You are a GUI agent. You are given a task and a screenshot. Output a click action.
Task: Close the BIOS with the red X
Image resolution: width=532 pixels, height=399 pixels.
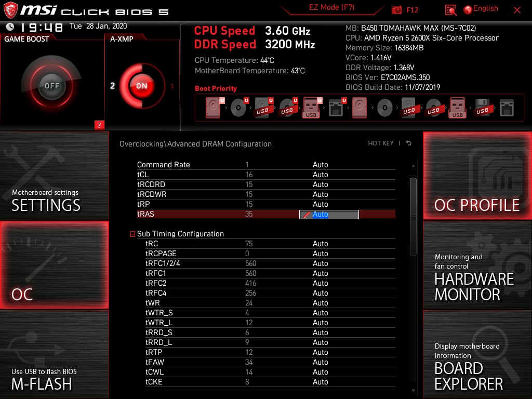[x=517, y=10]
